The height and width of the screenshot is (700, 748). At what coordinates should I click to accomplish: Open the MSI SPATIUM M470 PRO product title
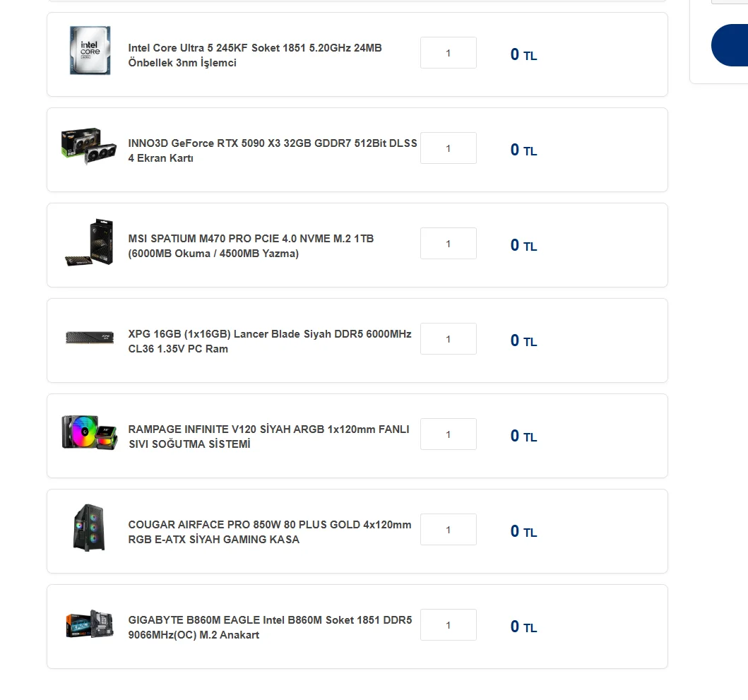(x=251, y=246)
